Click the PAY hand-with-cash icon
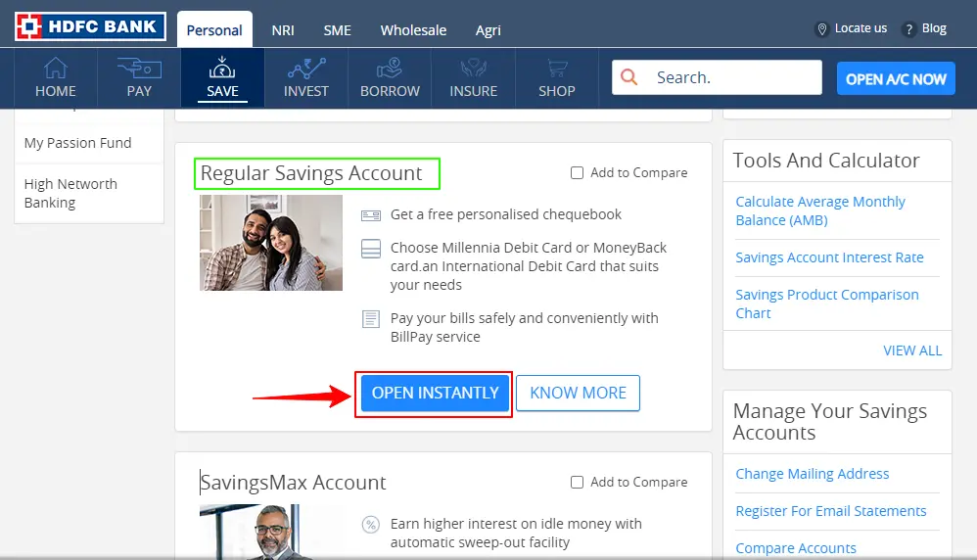977x560 pixels. [x=139, y=68]
